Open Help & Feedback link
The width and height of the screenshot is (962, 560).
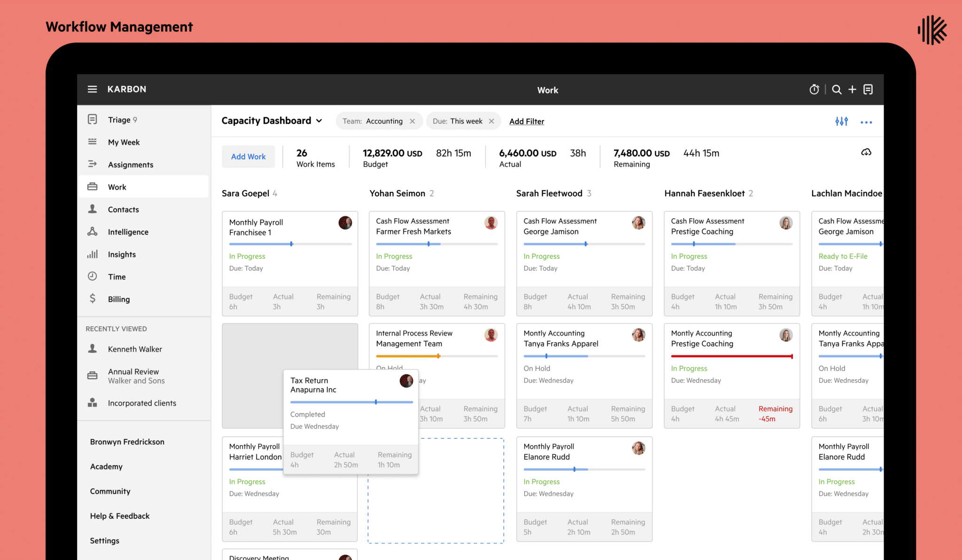pos(120,516)
